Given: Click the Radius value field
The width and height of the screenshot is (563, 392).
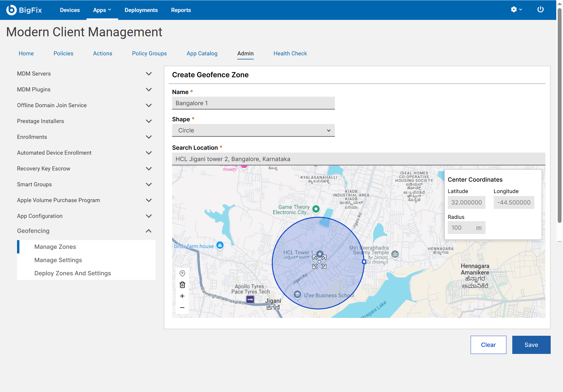Looking at the screenshot, I should tap(467, 228).
